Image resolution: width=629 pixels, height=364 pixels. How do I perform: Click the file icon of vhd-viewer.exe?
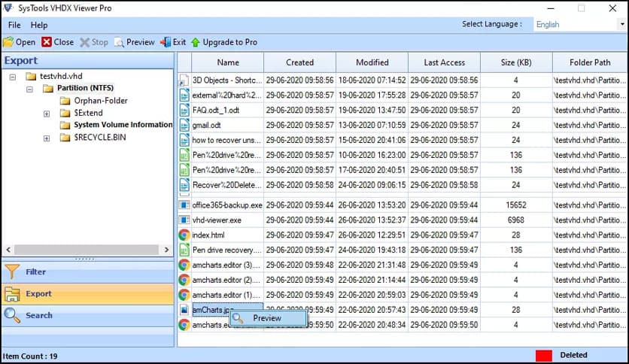[x=184, y=220]
